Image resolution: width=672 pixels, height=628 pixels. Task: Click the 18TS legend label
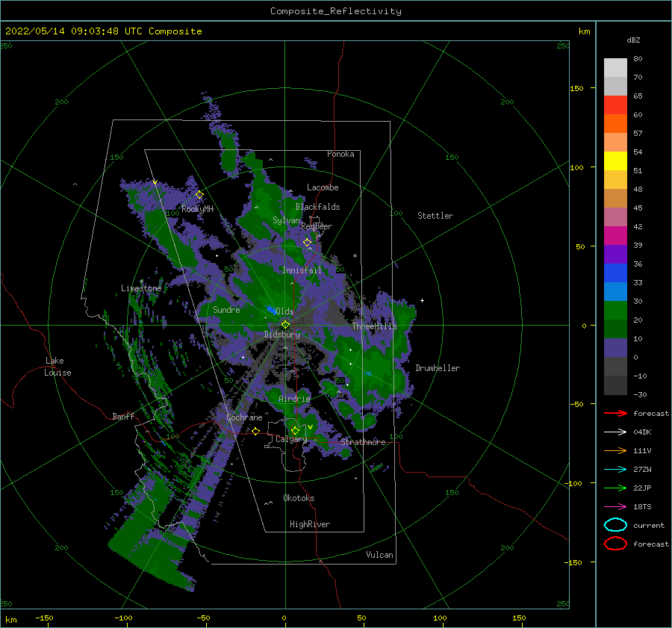click(x=642, y=507)
